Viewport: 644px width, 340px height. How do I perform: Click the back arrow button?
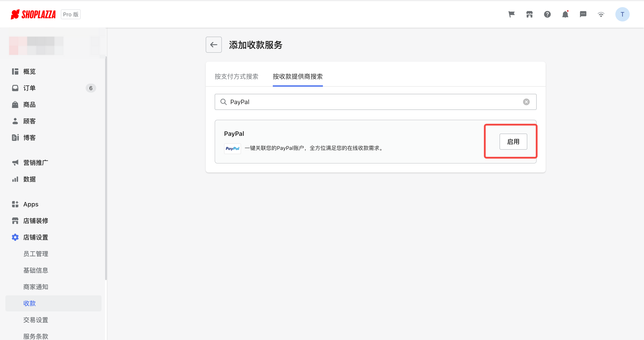[x=214, y=45]
